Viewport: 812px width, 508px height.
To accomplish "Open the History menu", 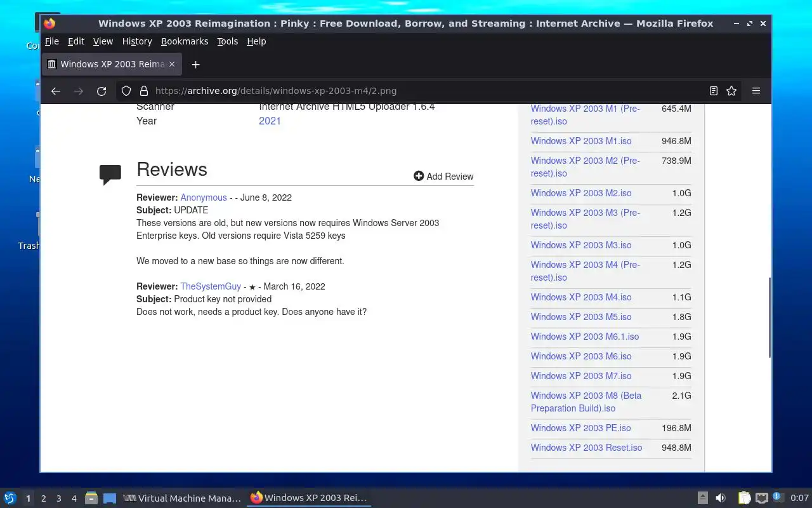I will coord(137,41).
